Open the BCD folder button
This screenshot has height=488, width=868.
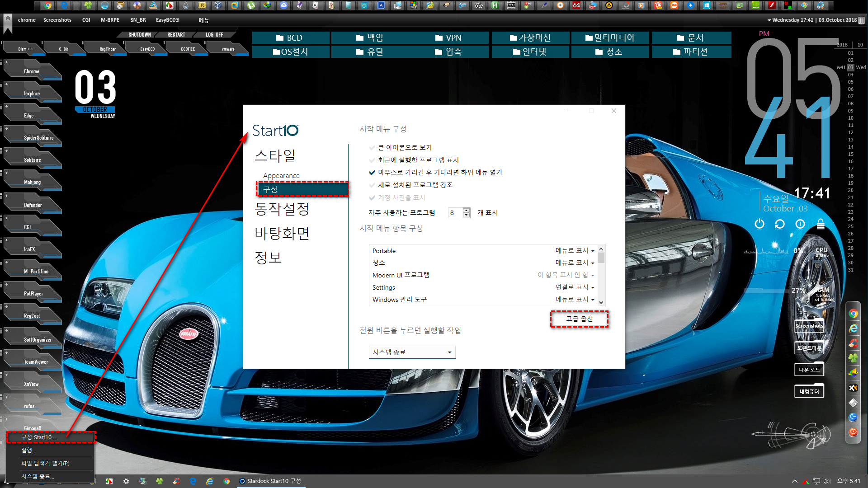[x=291, y=38]
